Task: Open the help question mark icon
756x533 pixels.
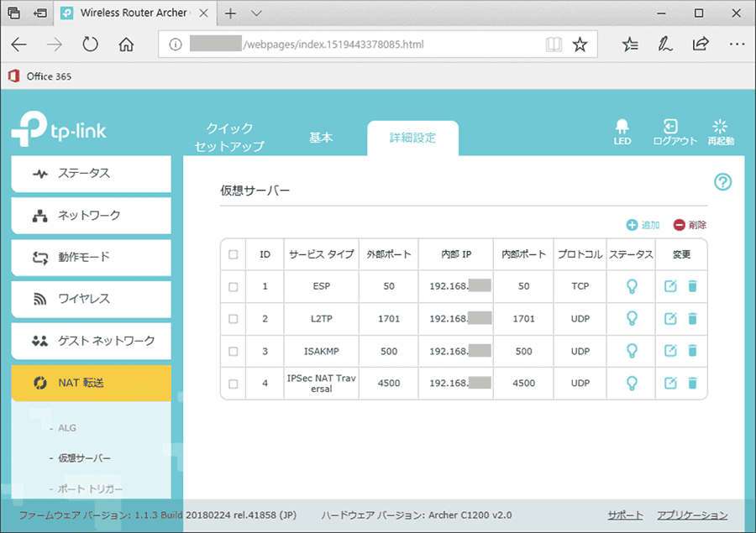Action: (x=722, y=182)
